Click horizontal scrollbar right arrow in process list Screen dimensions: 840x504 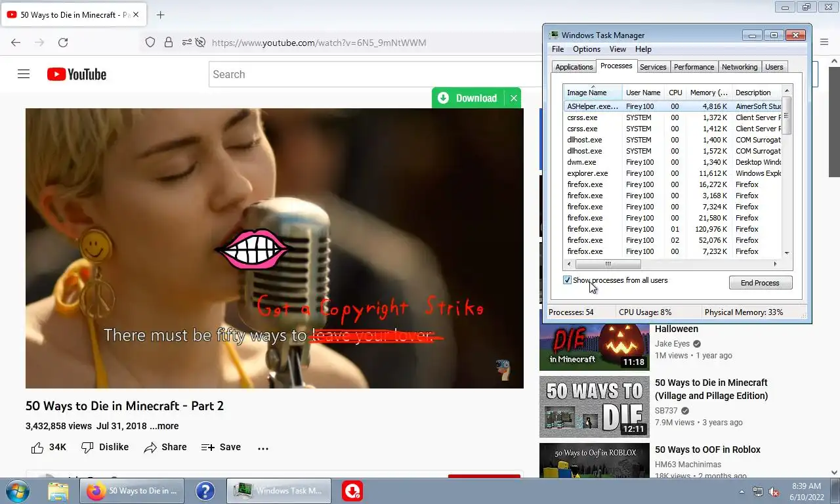point(775,264)
